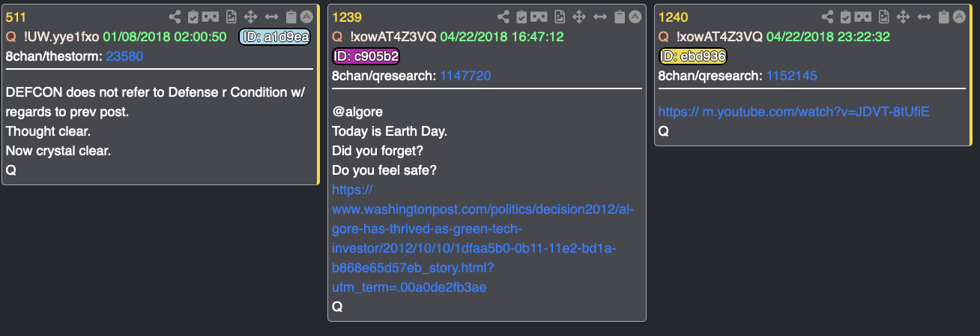Click the blue ID a1d9ea badge
980x336 pixels.
(274, 37)
